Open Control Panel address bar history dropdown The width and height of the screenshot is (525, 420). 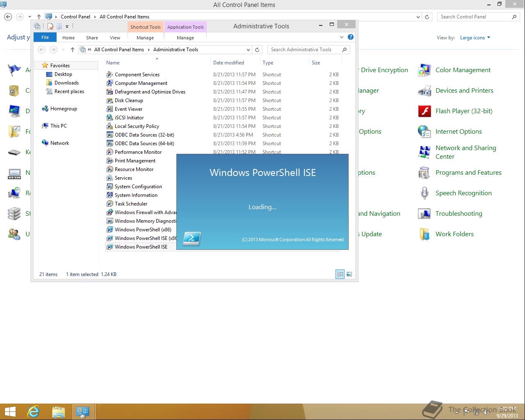418,17
